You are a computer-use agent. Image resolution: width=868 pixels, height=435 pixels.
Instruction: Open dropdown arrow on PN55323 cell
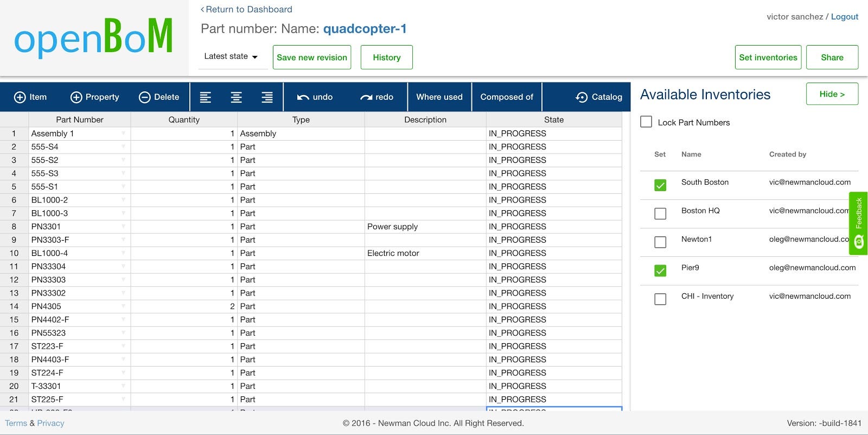(x=124, y=333)
